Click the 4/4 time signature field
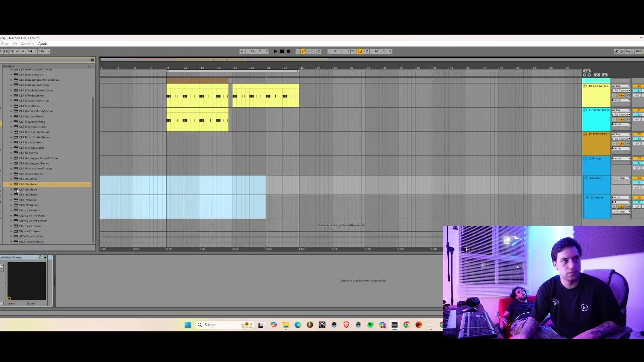This screenshot has height=362, width=644. coord(20,51)
